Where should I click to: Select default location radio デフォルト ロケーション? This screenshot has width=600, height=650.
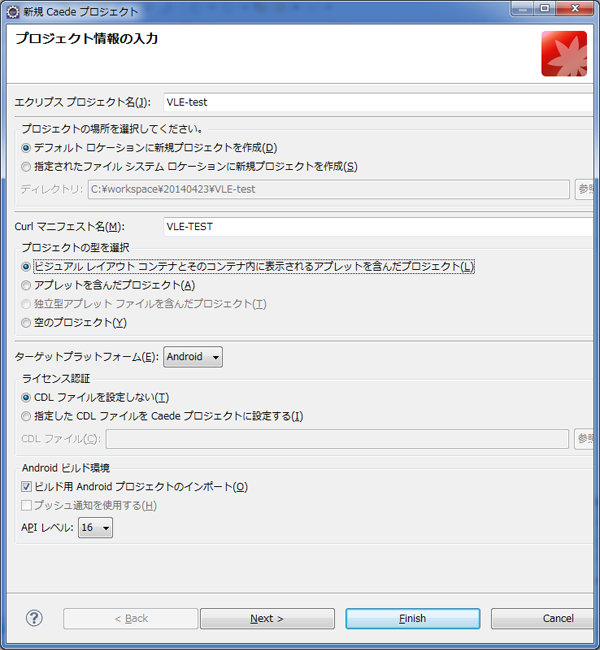26,148
